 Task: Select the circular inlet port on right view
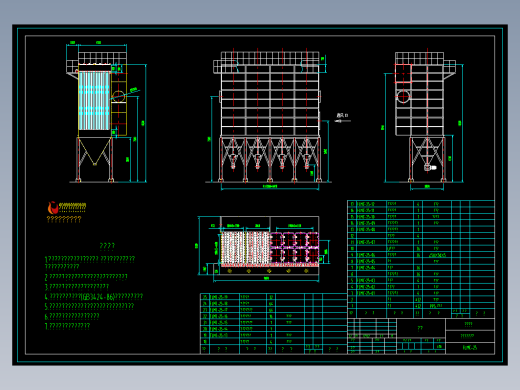(403, 97)
